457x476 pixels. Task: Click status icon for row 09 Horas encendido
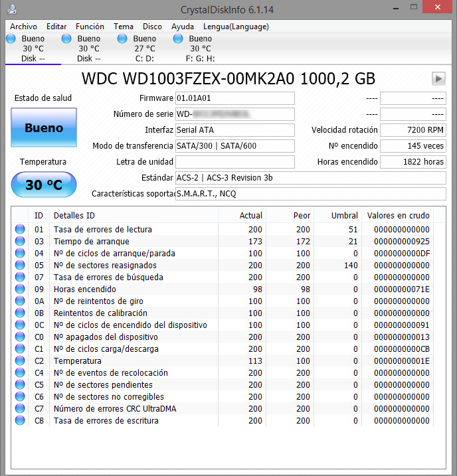pyautogui.click(x=20, y=289)
